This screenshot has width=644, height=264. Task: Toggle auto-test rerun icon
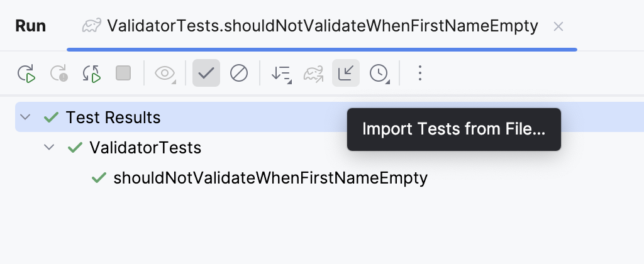pyautogui.click(x=92, y=74)
